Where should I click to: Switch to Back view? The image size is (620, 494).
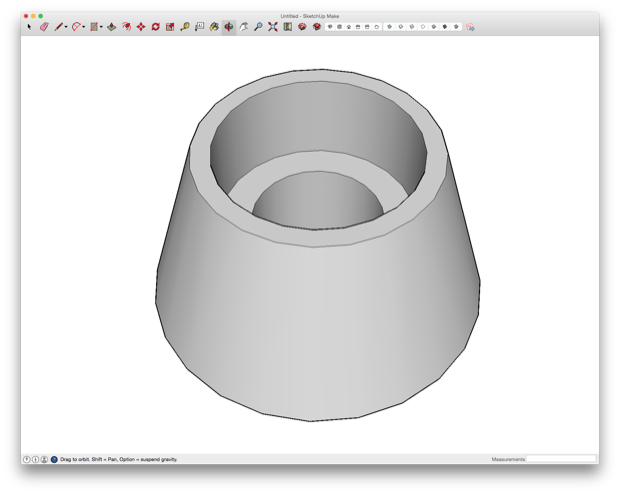(x=367, y=27)
